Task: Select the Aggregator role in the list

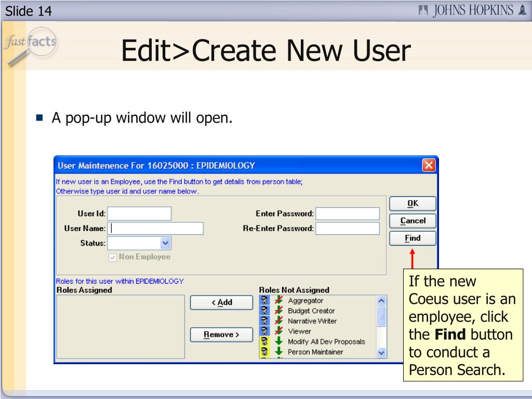Action: (x=305, y=301)
